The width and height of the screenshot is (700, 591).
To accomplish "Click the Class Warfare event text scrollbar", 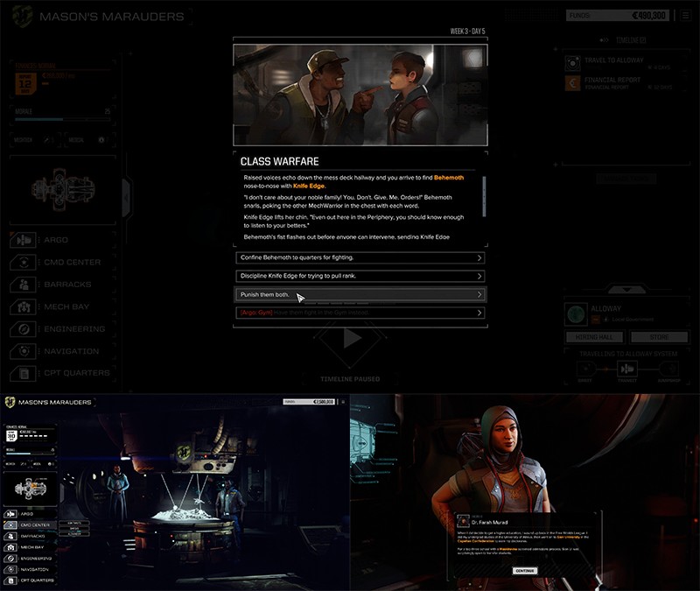I will tap(485, 195).
